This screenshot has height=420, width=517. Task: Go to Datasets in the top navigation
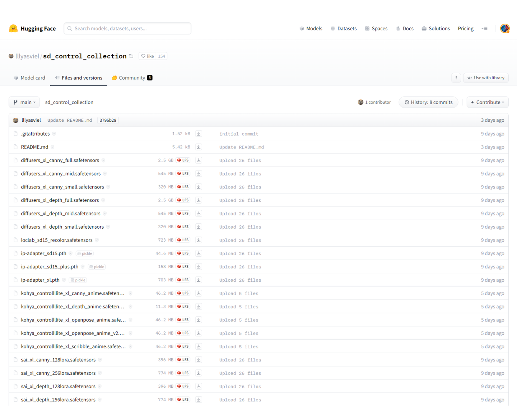344,28
